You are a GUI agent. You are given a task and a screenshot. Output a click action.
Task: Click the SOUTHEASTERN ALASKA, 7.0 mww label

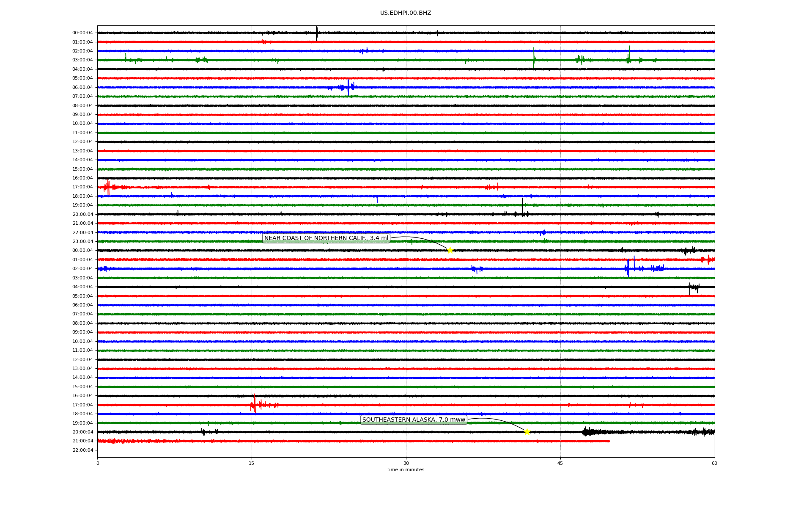pyautogui.click(x=414, y=420)
